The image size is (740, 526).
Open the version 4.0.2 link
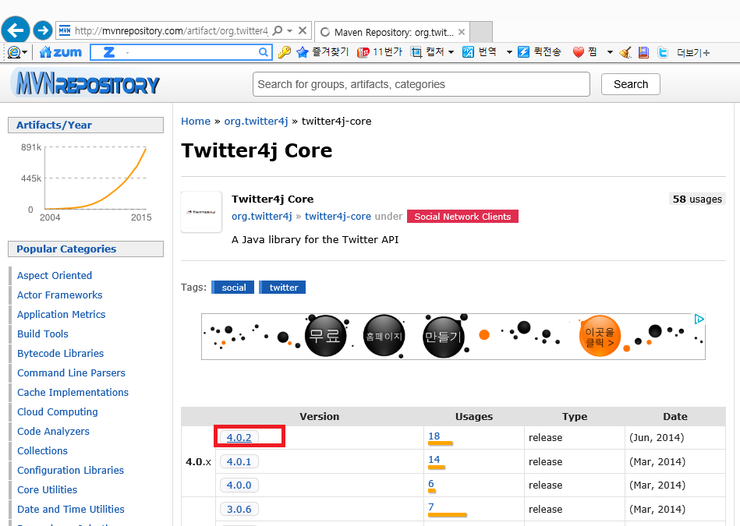click(x=239, y=437)
